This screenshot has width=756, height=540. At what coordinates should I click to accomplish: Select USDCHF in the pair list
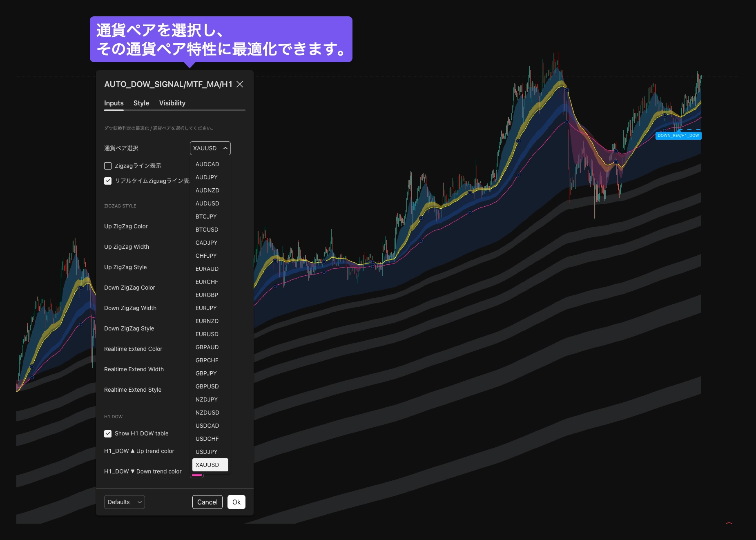point(210,439)
